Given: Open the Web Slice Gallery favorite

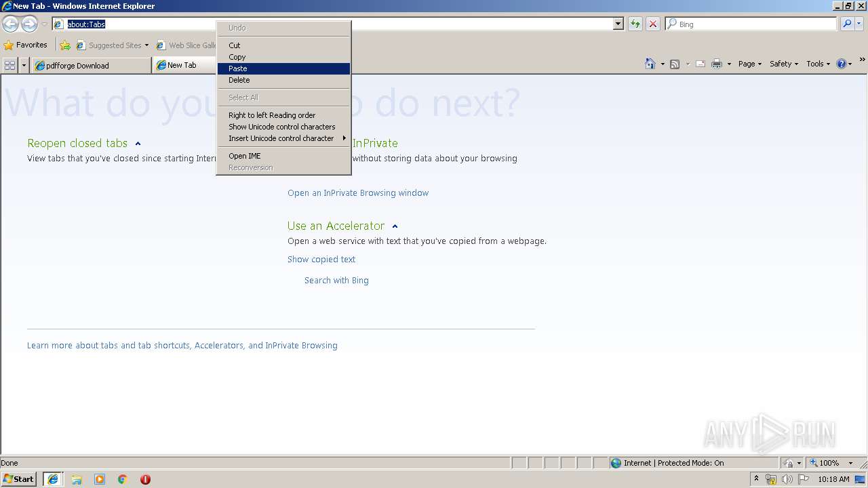Looking at the screenshot, I should 186,45.
